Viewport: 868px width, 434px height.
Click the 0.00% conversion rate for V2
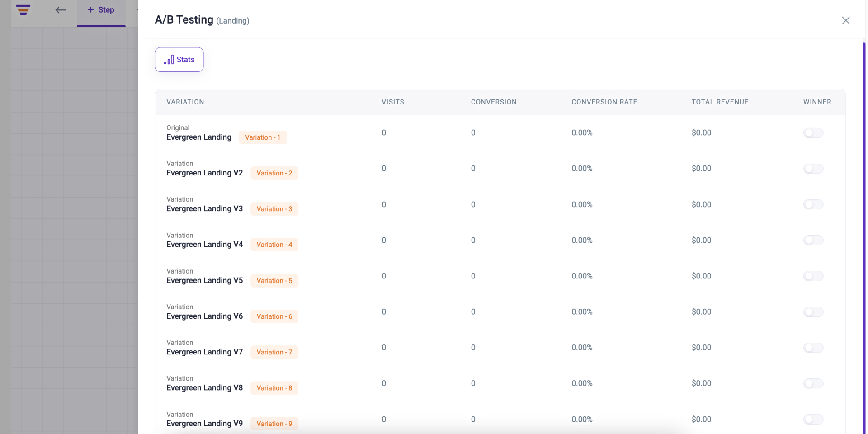582,168
